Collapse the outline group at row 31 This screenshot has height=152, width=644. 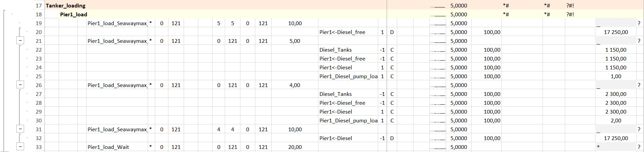[x=20, y=129]
